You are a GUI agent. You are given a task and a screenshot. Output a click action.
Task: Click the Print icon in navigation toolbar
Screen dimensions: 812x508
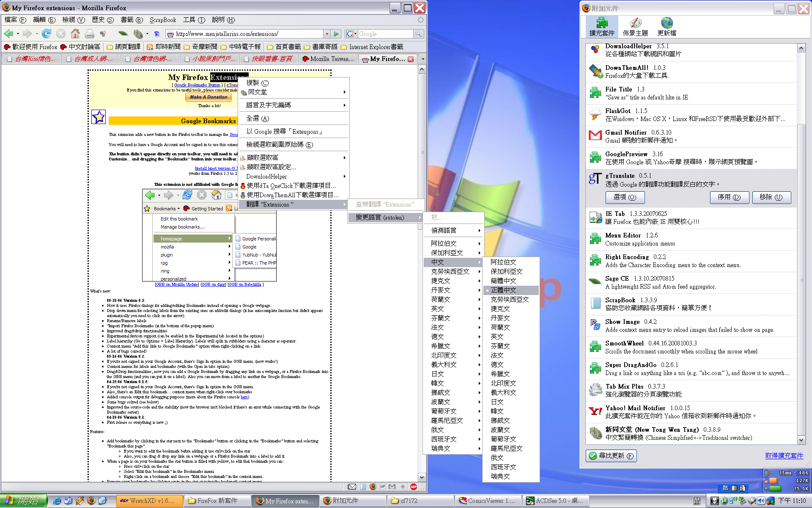(90, 33)
